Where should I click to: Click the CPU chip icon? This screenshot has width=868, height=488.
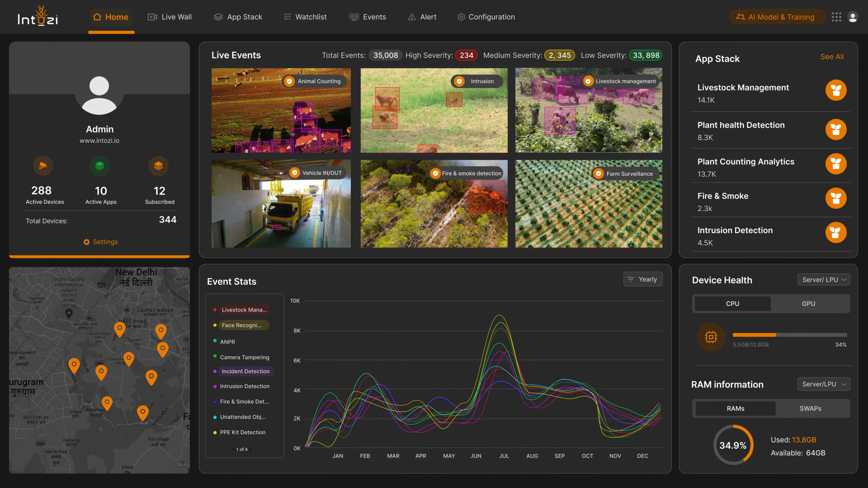711,337
